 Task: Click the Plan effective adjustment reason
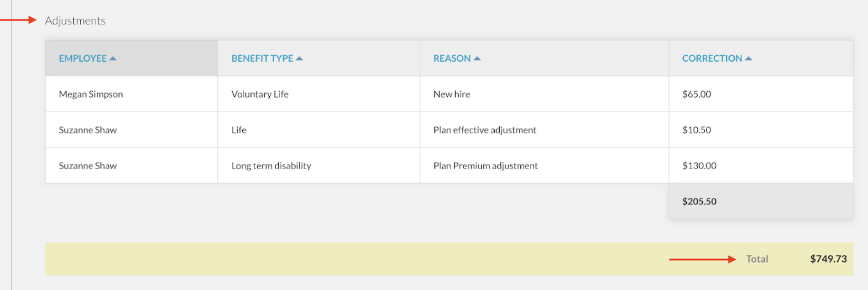pyautogui.click(x=485, y=130)
